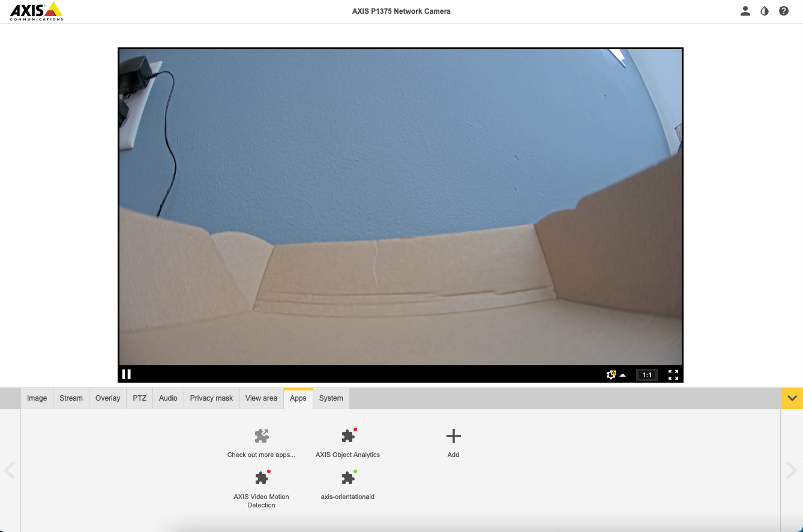Select the Apps tab
The width and height of the screenshot is (803, 532).
coord(298,398)
